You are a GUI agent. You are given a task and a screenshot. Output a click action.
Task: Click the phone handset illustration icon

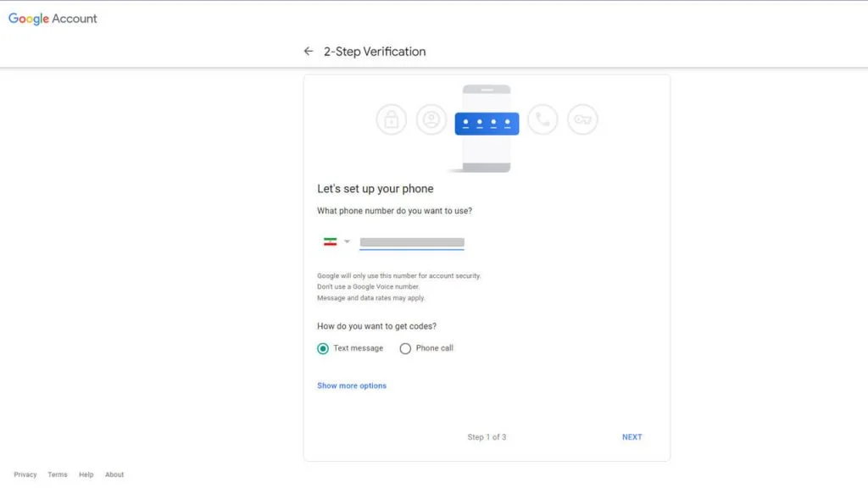[542, 119]
